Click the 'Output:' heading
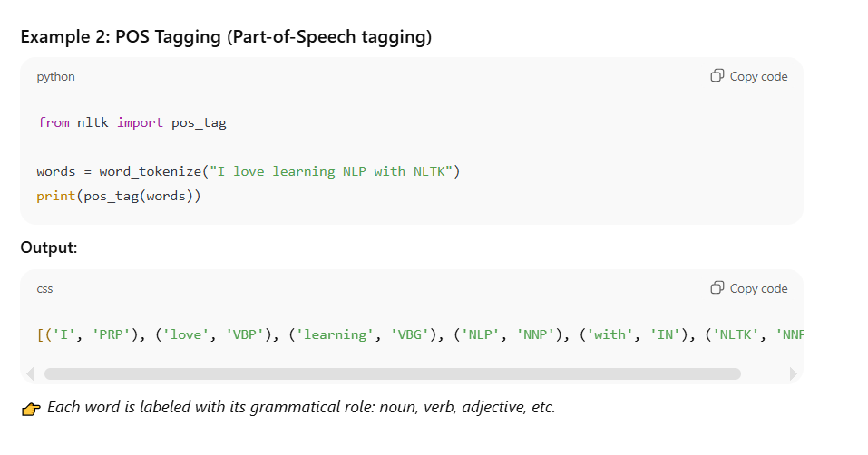The image size is (868, 455). (48, 248)
